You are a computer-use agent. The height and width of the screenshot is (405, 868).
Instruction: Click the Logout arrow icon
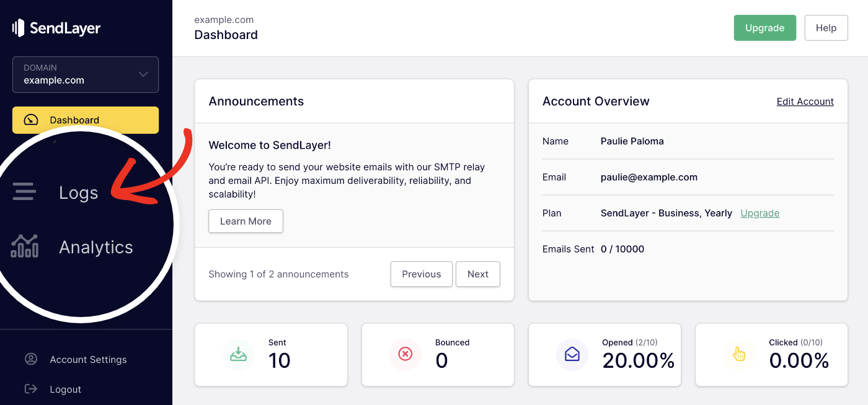(31, 389)
